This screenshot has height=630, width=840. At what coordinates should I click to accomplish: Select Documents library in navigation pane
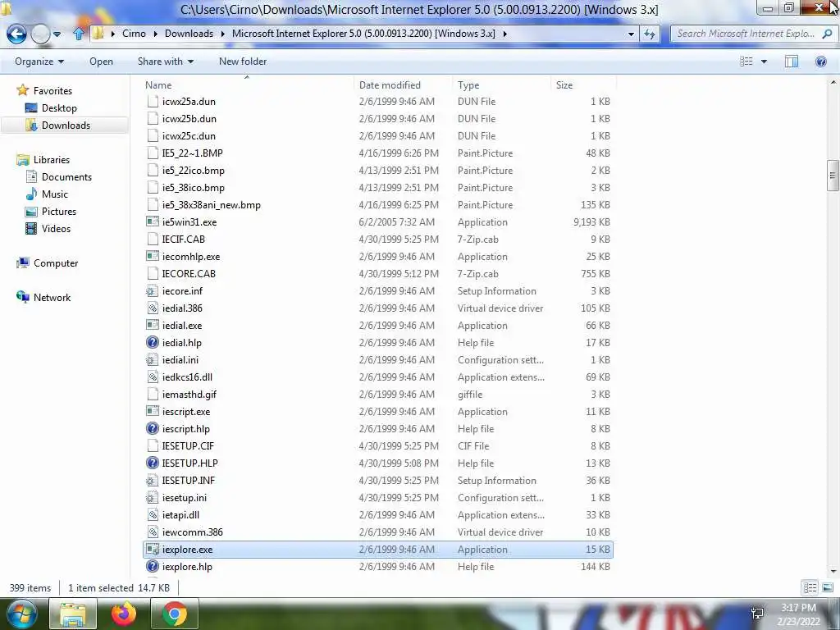(67, 177)
